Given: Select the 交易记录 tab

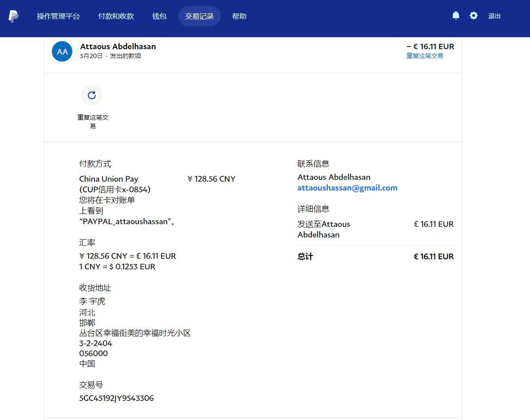Looking at the screenshot, I should point(199,16).
